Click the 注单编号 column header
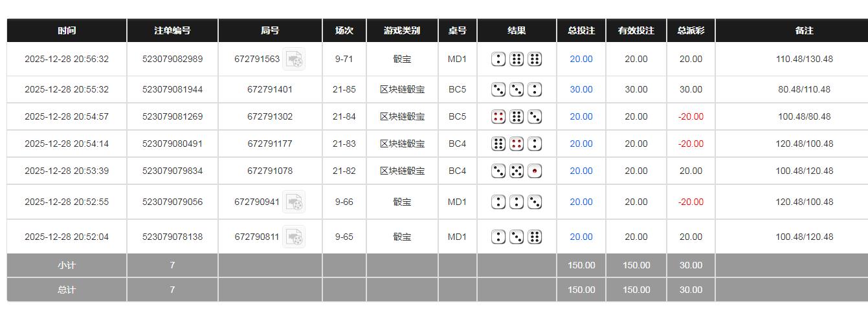 point(172,30)
